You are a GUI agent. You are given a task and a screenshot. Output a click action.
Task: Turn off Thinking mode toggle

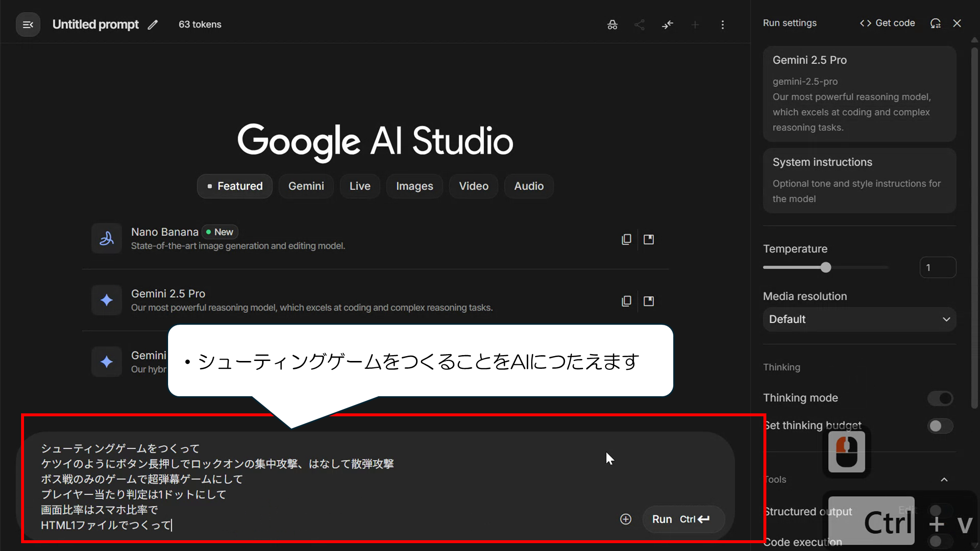click(x=940, y=398)
